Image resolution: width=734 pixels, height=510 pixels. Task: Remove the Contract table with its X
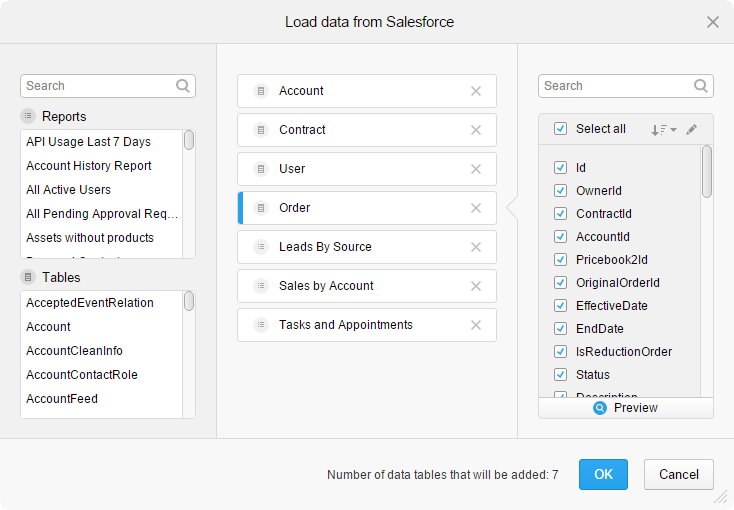476,130
